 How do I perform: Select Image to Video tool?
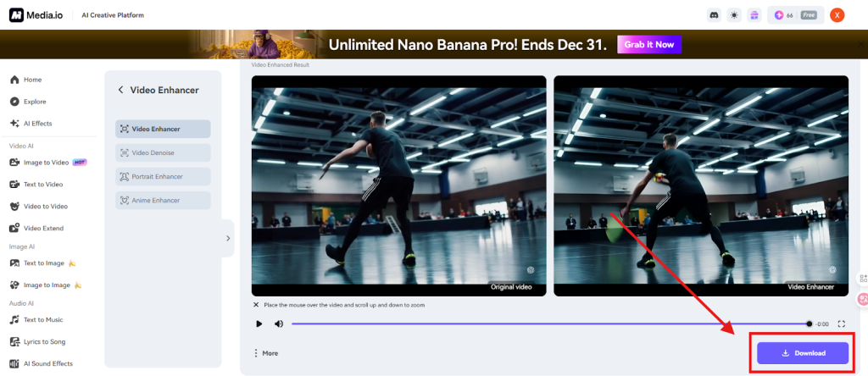pyautogui.click(x=46, y=162)
